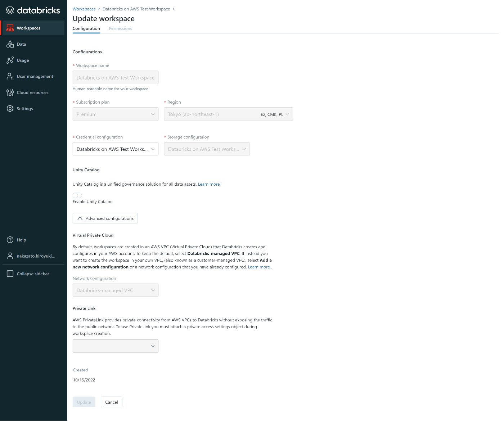Click Databricks on AWS Test Workspace breadcrumb

pos(136,9)
